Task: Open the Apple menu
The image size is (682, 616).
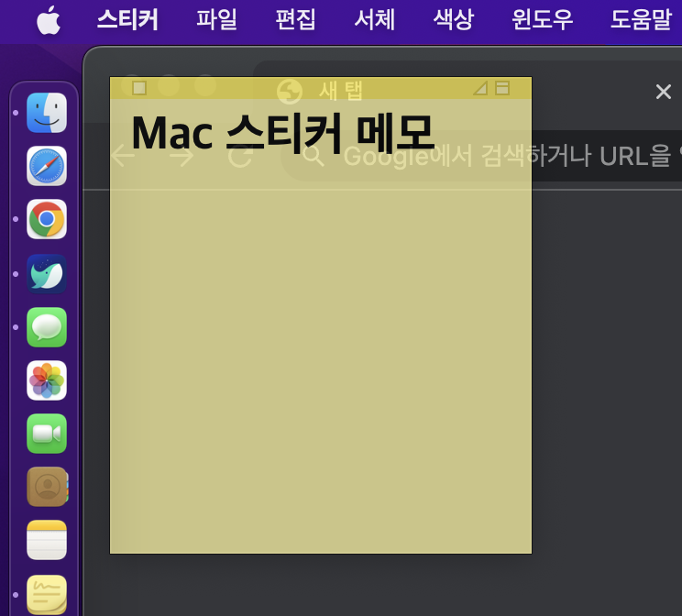Action: click(49, 20)
